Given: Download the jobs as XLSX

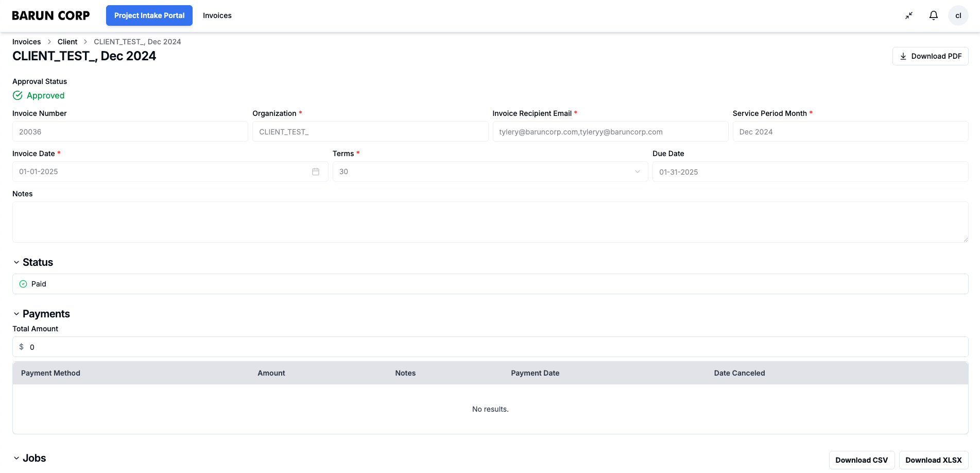Looking at the screenshot, I should pyautogui.click(x=933, y=460).
